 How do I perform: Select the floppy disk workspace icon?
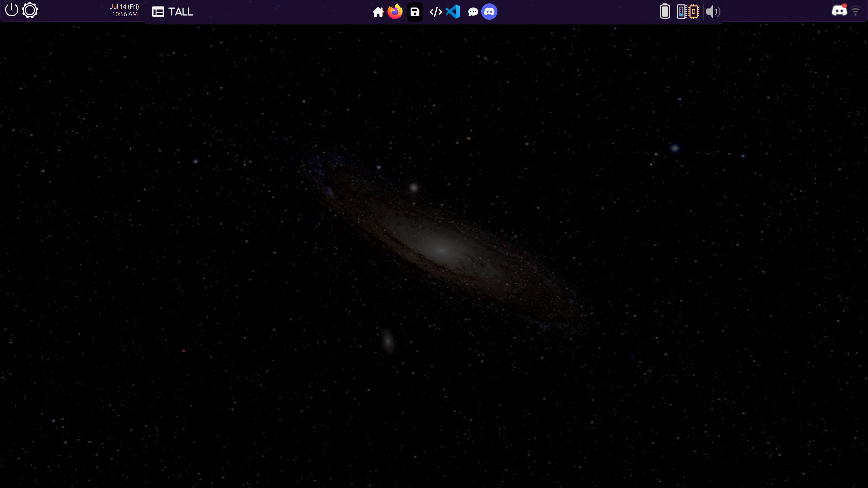(415, 12)
